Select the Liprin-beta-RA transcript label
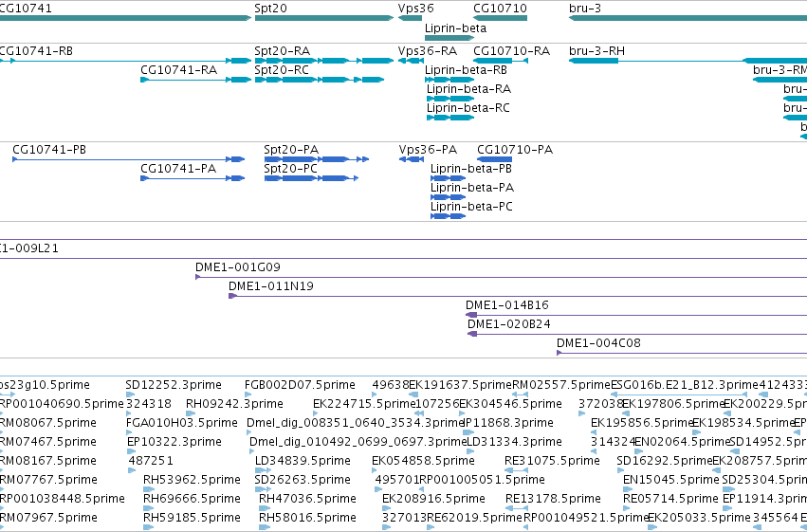Viewport: 807px width, 532px height. (468, 89)
